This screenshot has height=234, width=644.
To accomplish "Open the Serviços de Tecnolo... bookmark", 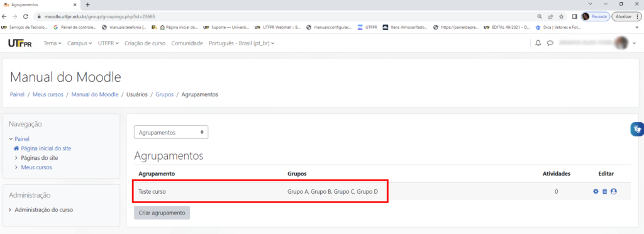I will coord(25,28).
